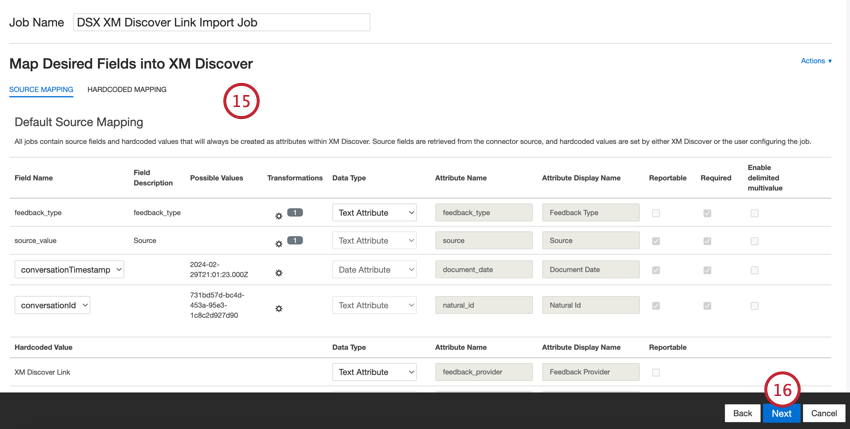Select the Source Mapping tab
The image size is (850, 429).
41,90
